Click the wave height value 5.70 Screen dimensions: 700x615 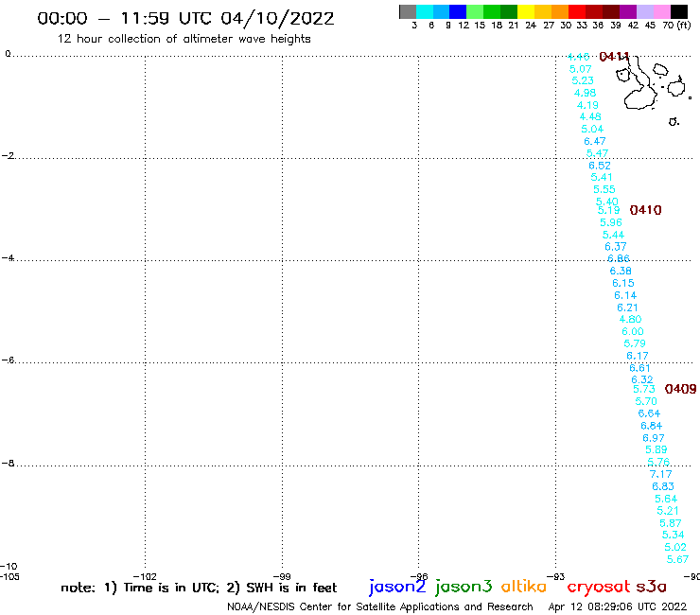click(646, 401)
